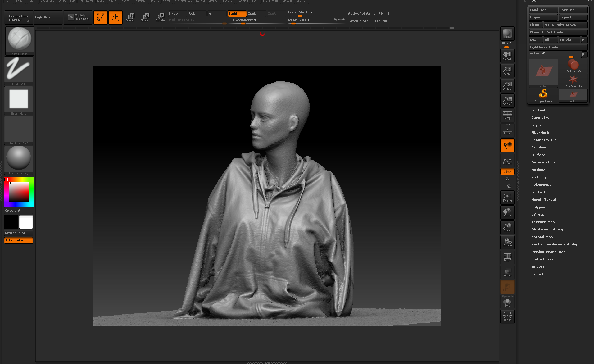Viewport: 594px width, 364px height.
Task: Adjust the Draw Size slider
Action: 316,20
